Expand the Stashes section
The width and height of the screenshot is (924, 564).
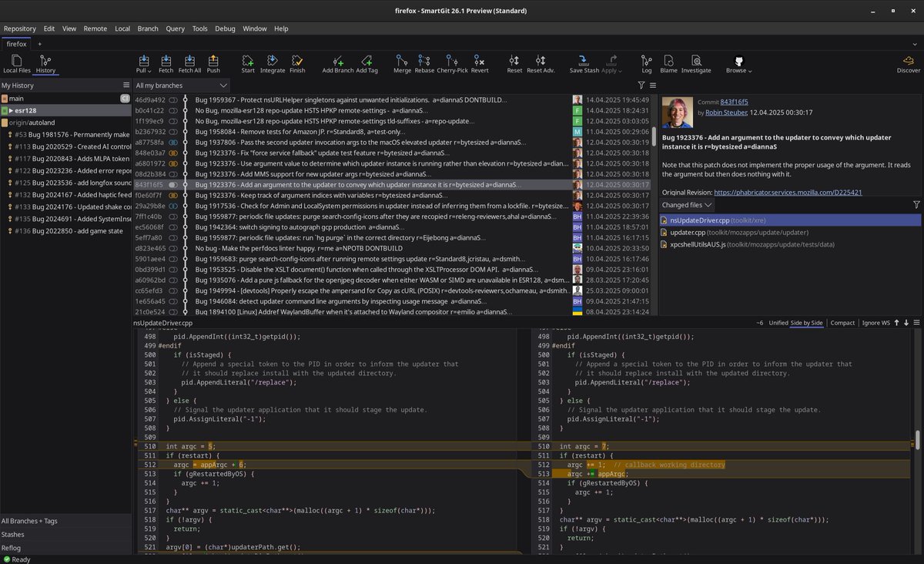(x=65, y=534)
